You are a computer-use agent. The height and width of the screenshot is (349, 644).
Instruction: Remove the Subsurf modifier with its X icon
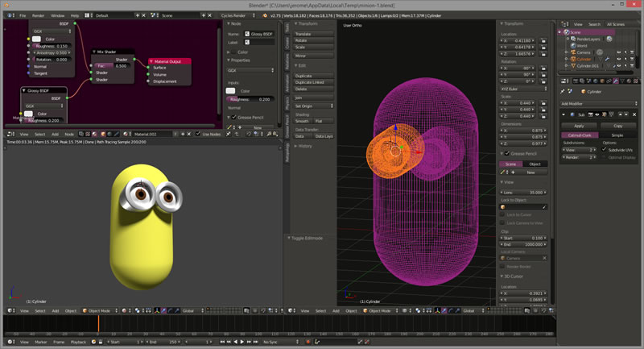coord(634,114)
